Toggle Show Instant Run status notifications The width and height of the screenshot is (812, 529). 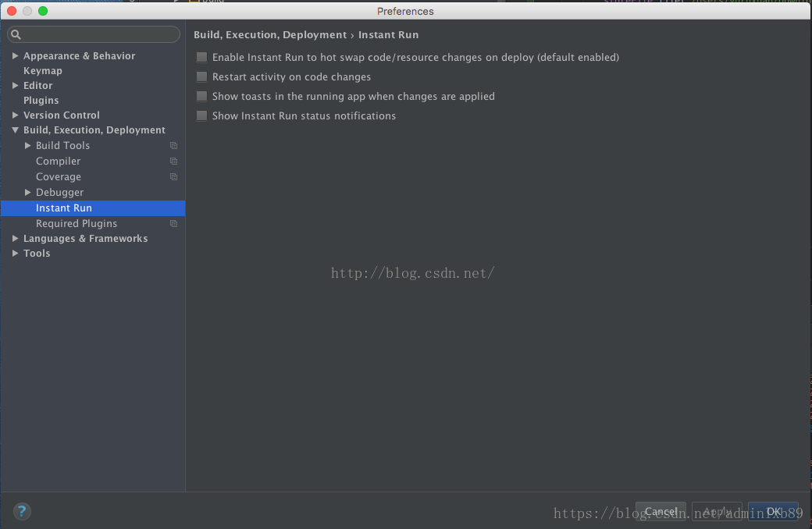click(x=201, y=116)
